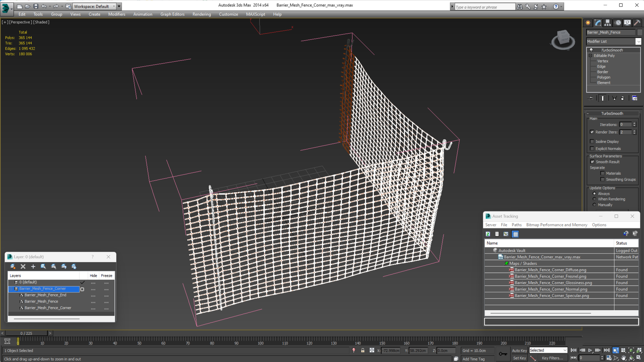Collapse Barrier_Mesh_Fence_Corner layer in Layer dialog
Image resolution: width=644 pixels, height=362 pixels.
tap(11, 288)
